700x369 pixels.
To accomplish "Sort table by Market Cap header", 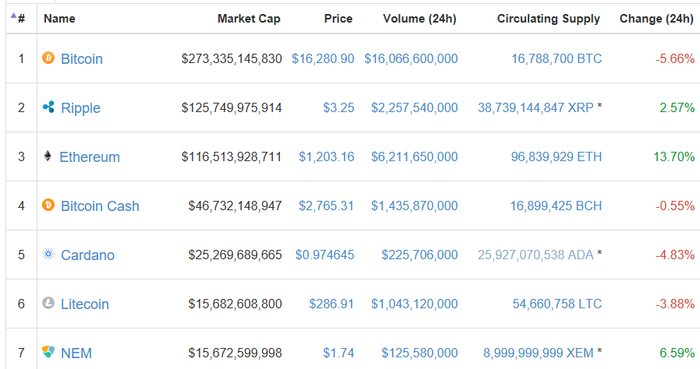I will 249,19.
